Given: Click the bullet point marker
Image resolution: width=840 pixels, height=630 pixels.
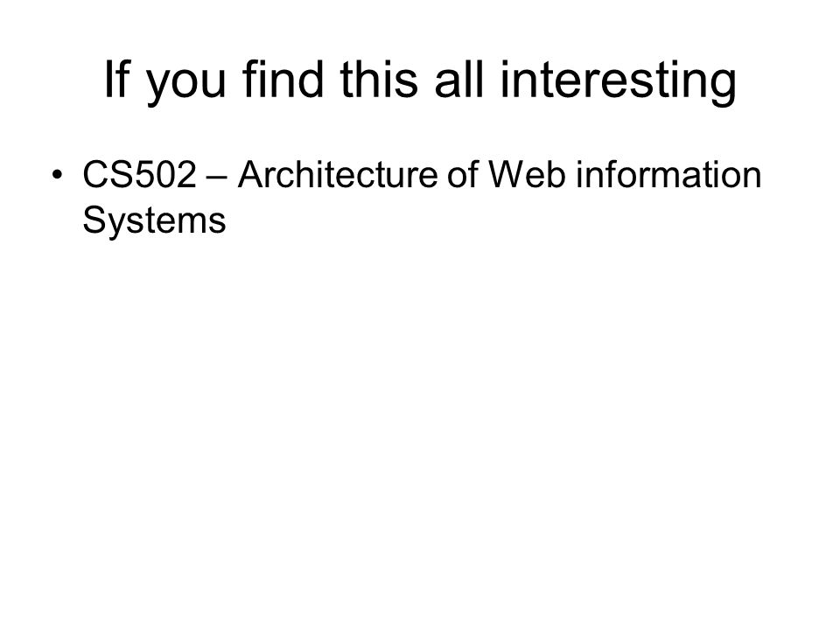Looking at the screenshot, I should pyautogui.click(x=57, y=175).
